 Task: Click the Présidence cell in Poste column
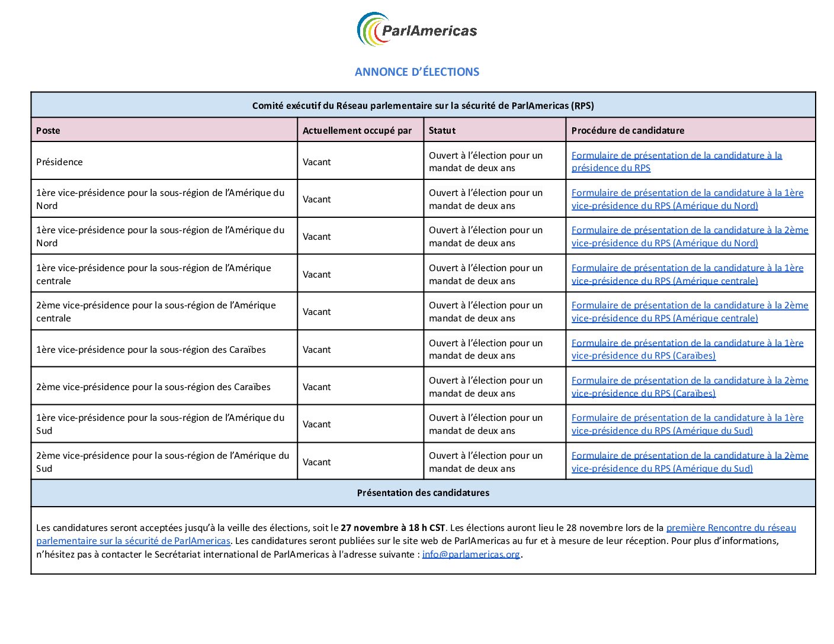(59, 162)
